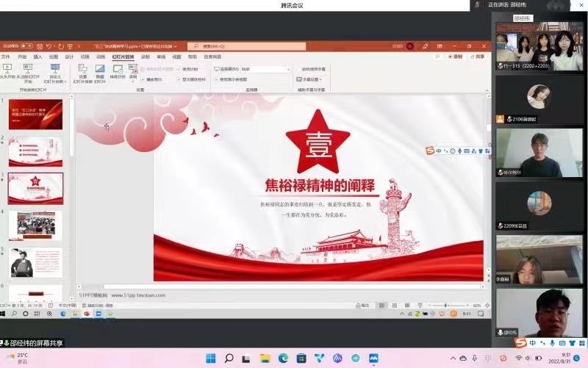Screen dimensions: 588x368
Task: Expand the 字幕设置 dropdown
Action: click(x=311, y=79)
